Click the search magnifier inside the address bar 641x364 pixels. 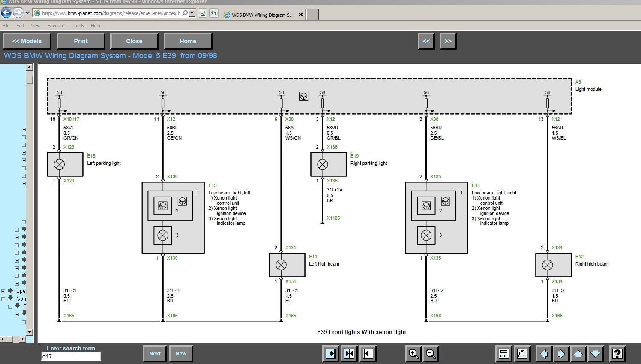(185, 13)
